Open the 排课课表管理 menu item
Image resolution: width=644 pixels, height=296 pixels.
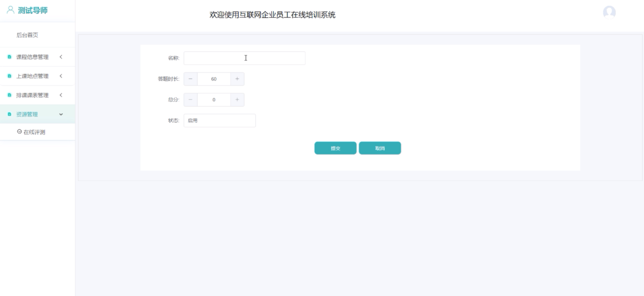pos(33,95)
